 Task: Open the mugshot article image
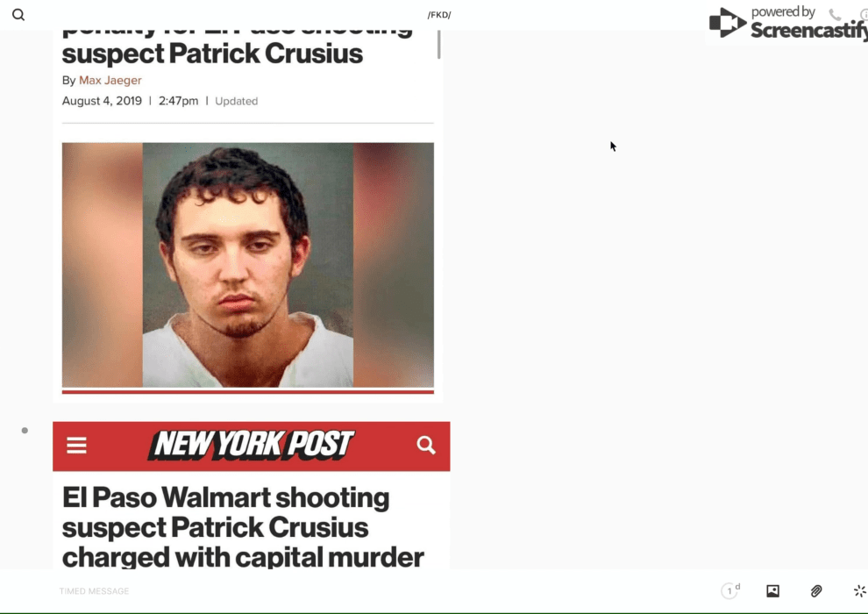pos(248,265)
